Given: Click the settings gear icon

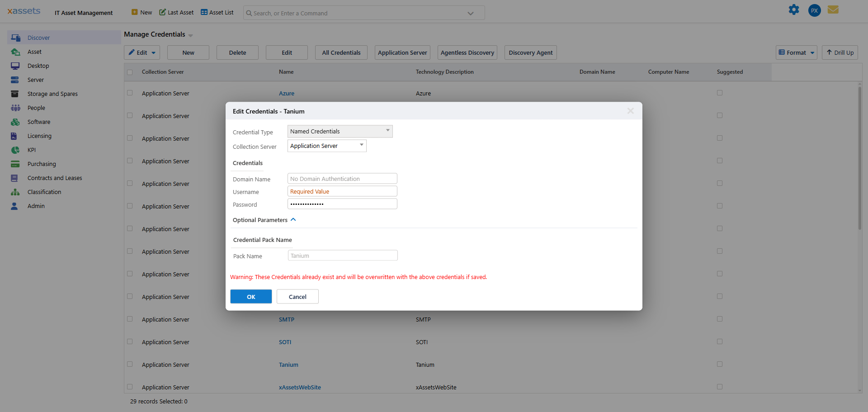Looking at the screenshot, I should [x=794, y=10].
